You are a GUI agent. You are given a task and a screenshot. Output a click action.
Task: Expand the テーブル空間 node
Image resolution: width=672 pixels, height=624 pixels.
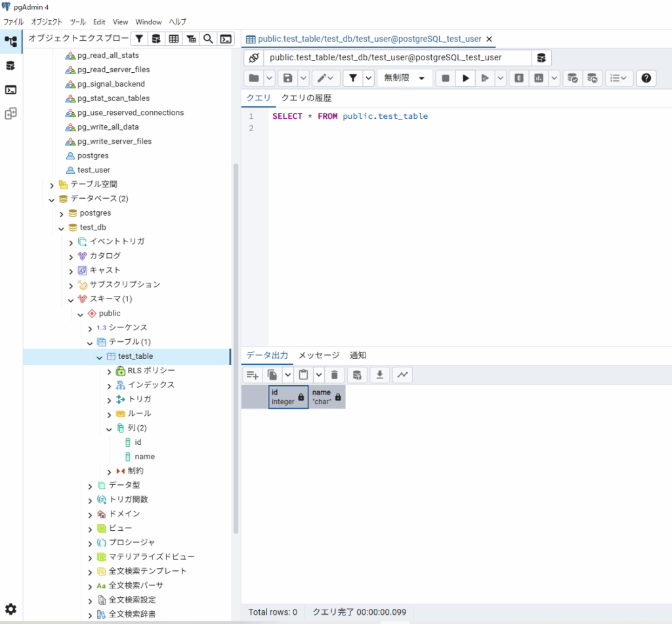51,186
